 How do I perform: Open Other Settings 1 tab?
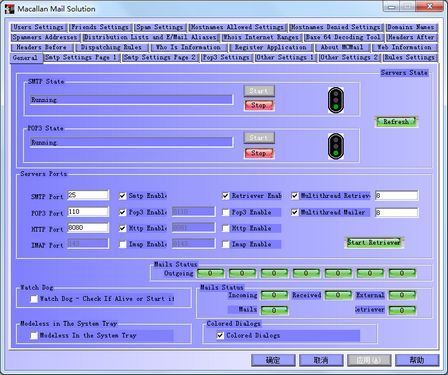pos(285,57)
